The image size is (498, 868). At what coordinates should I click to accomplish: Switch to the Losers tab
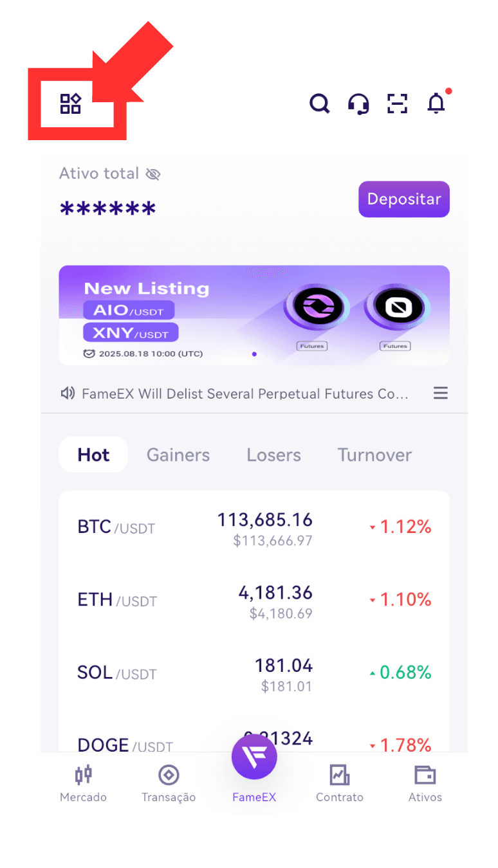tap(274, 455)
